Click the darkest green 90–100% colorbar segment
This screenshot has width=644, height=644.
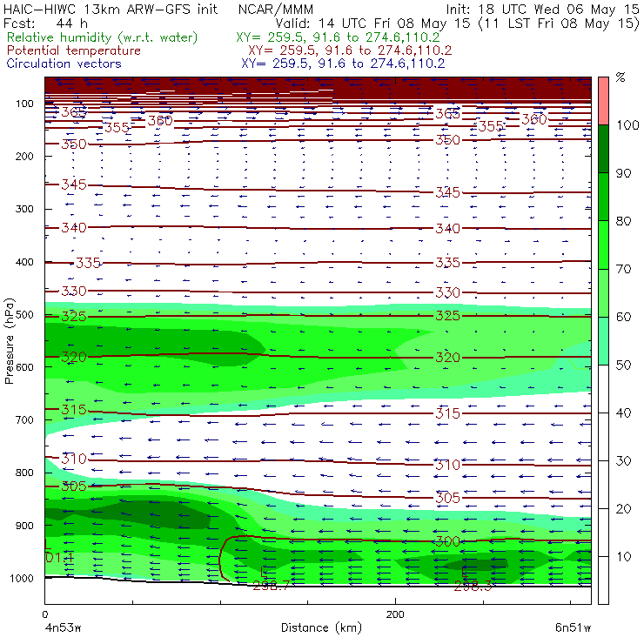pyautogui.click(x=603, y=149)
